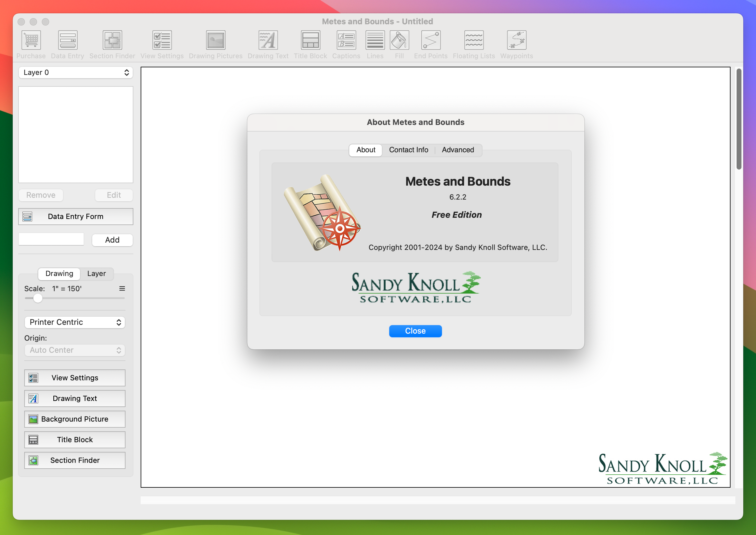Switch to the About tab
Image resolution: width=756 pixels, height=535 pixels.
tap(366, 150)
